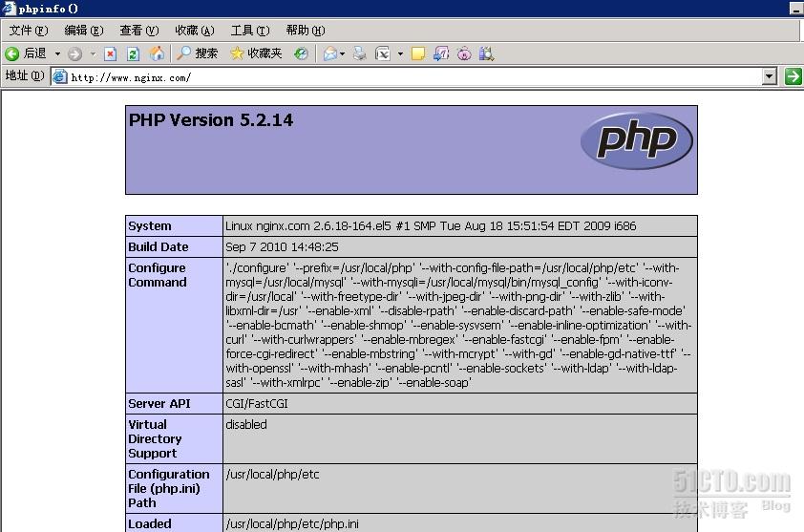Viewport: 804px width, 532px height.
Task: Click the PHP logo image
Action: tap(637, 140)
